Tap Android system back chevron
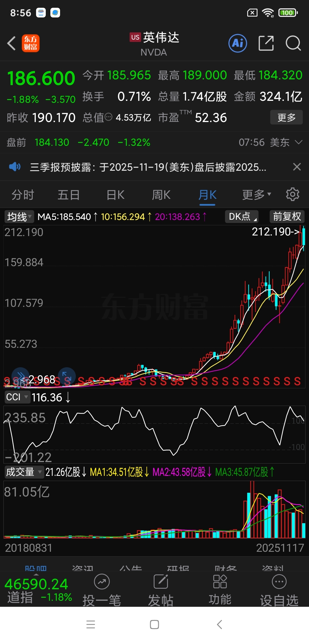 point(219,625)
